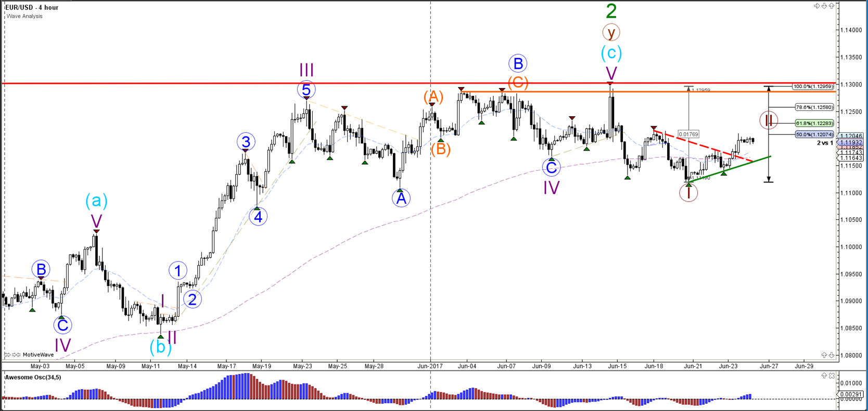Click the 0.01769 measurement label
The height and width of the screenshot is (411, 868).
click(688, 134)
